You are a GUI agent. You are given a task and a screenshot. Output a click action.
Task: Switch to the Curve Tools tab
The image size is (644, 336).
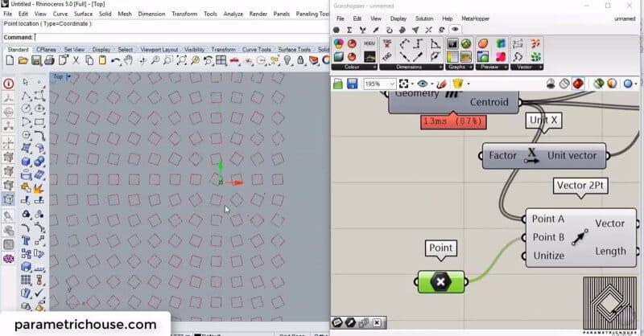tap(258, 50)
